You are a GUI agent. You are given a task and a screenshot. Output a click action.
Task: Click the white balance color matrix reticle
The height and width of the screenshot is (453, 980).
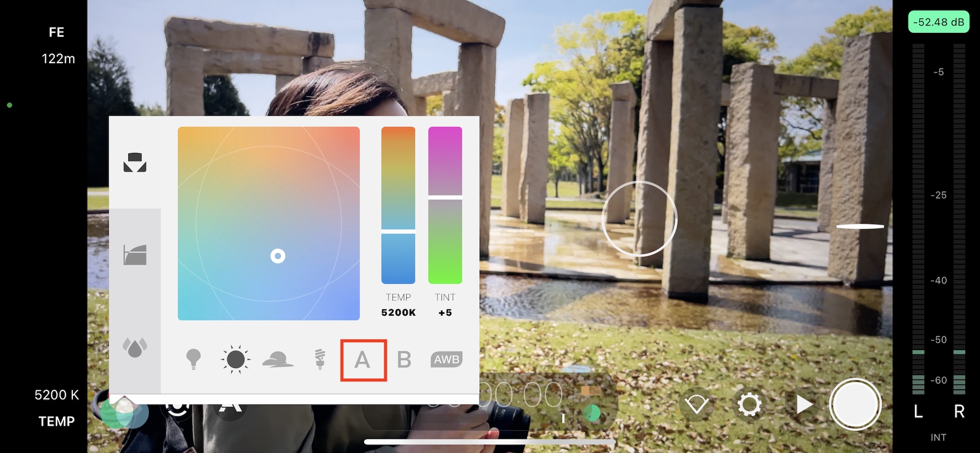tap(278, 256)
